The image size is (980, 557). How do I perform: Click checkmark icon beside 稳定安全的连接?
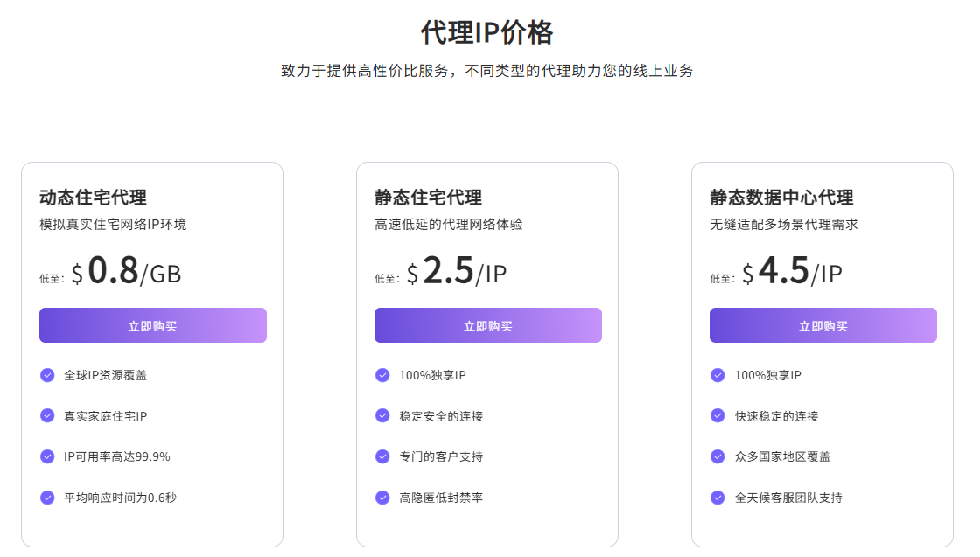point(382,416)
